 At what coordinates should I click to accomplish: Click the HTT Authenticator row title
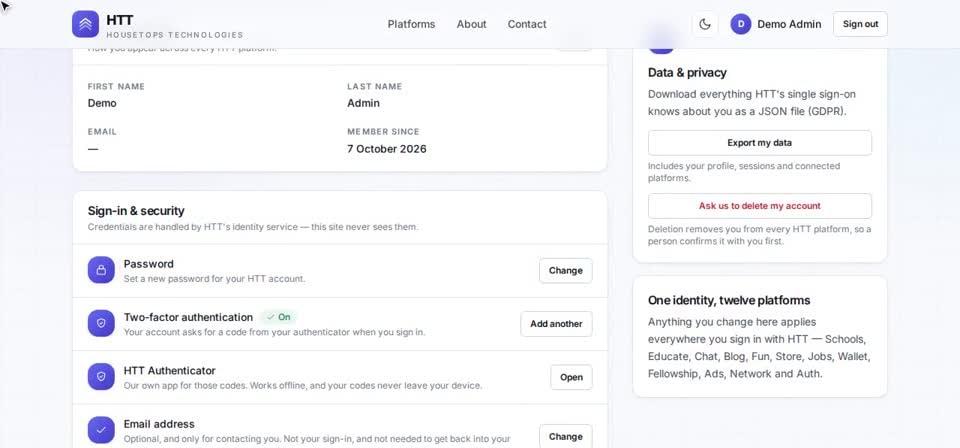pyautogui.click(x=170, y=370)
